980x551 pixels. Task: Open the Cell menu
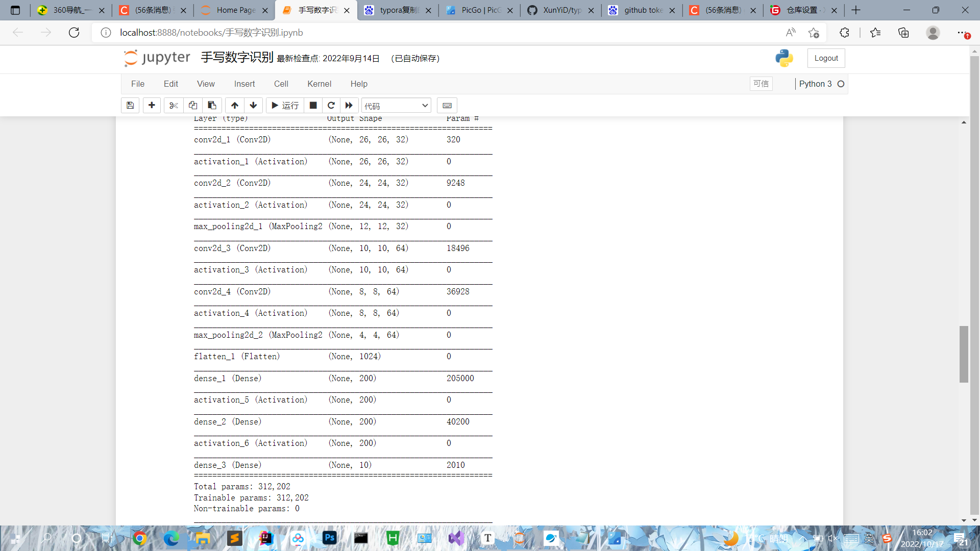[281, 84]
